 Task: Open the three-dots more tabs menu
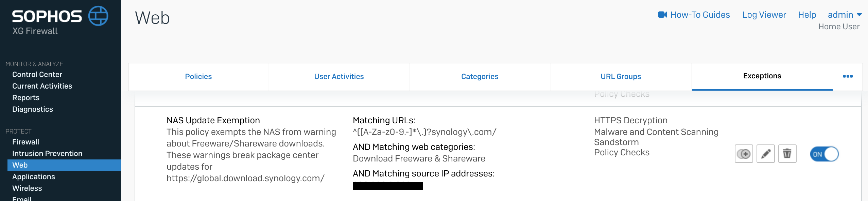pyautogui.click(x=848, y=76)
